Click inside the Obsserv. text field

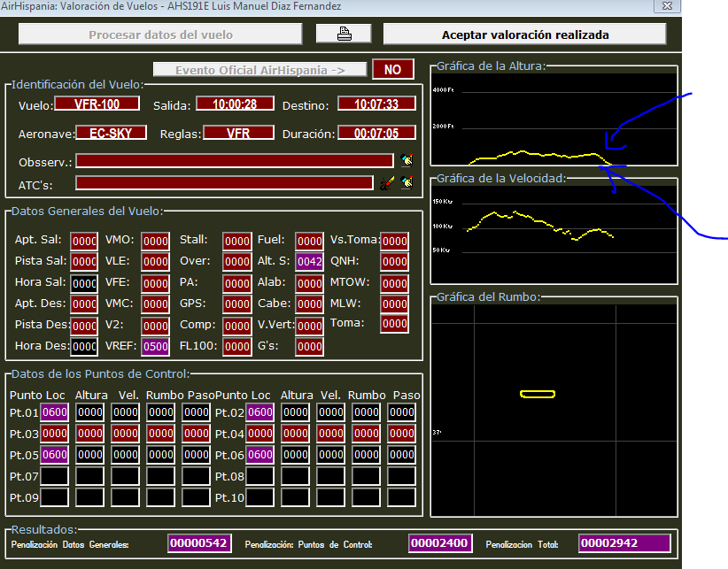(x=235, y=161)
